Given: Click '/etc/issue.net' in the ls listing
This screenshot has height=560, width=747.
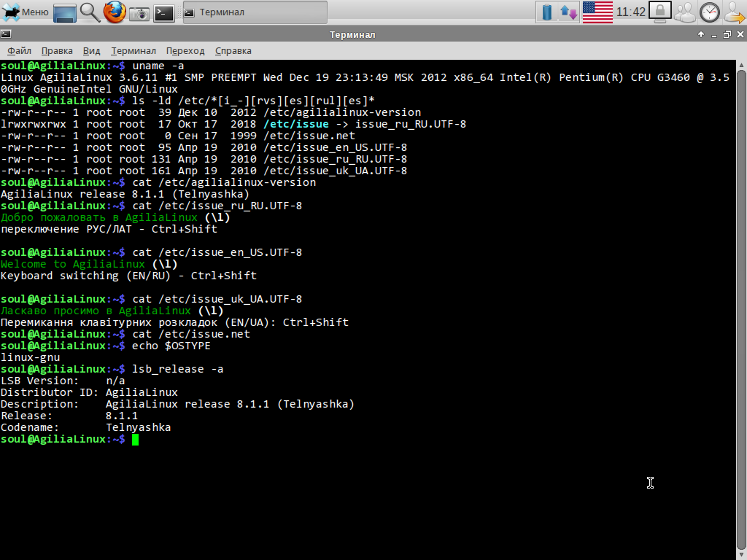Looking at the screenshot, I should pos(309,136).
